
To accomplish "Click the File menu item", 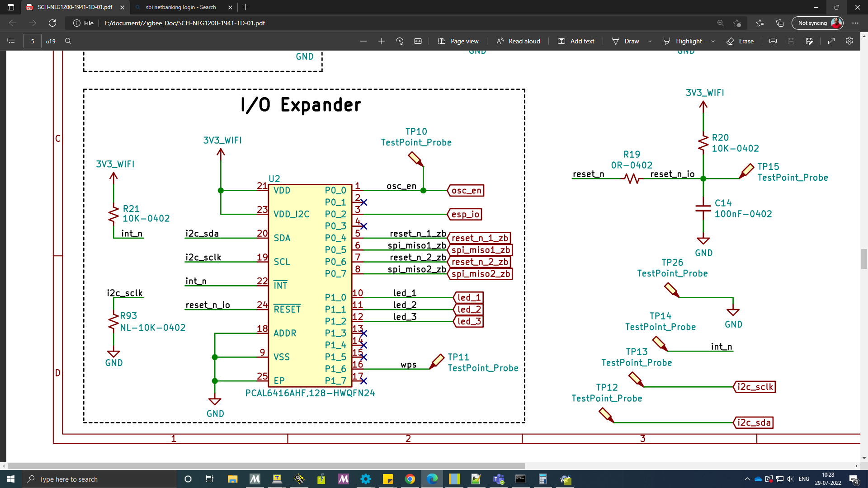I will click(x=88, y=23).
